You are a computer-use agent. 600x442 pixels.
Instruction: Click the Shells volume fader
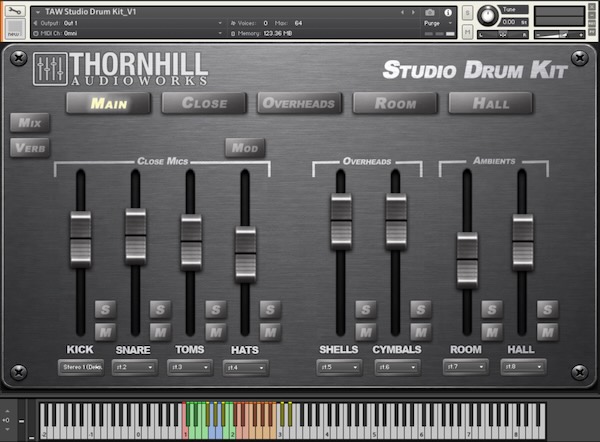(341, 222)
